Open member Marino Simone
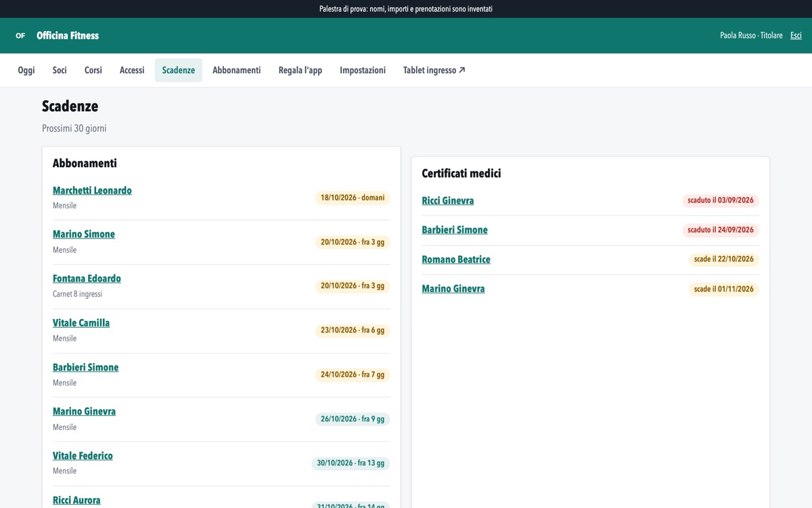This screenshot has height=508, width=812. click(x=84, y=234)
